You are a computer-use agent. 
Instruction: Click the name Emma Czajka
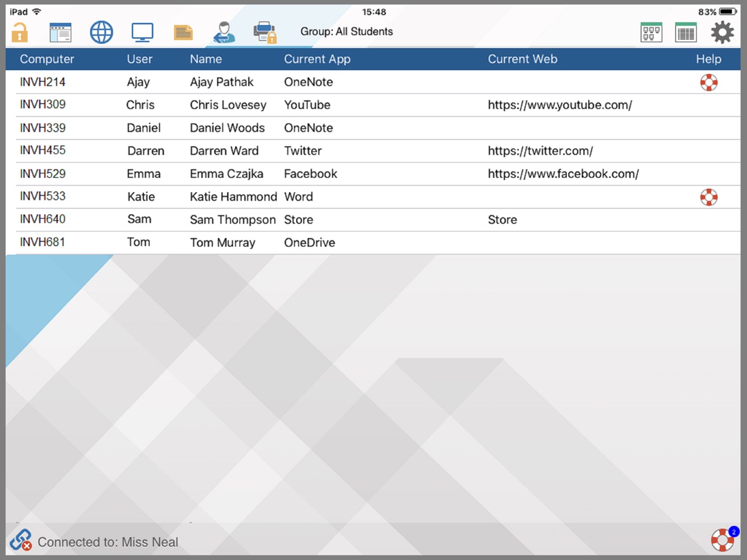tap(226, 174)
